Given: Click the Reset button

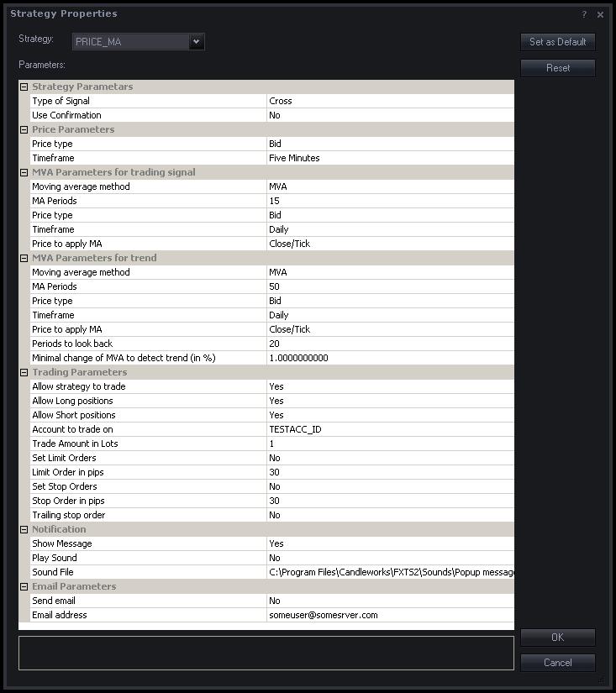Looking at the screenshot, I should [x=558, y=68].
